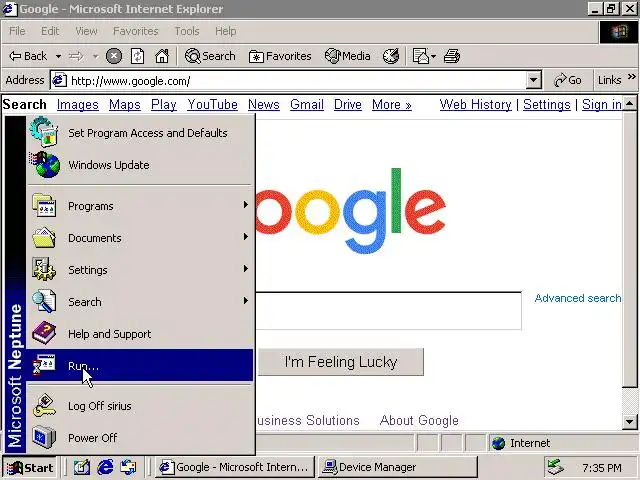Click the Log Off sirius key icon
The height and width of the screenshot is (480, 640).
[x=44, y=405]
